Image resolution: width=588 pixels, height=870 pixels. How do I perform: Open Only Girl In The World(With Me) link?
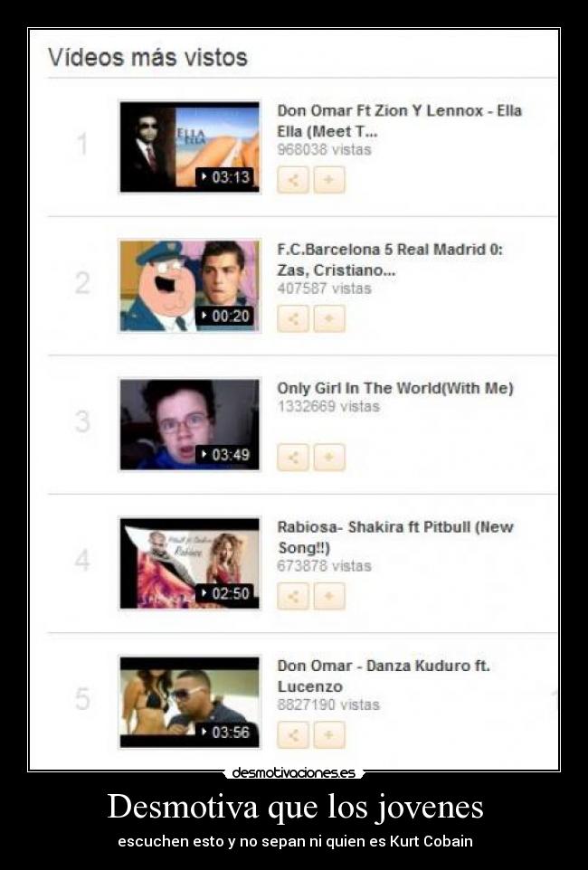tap(394, 388)
